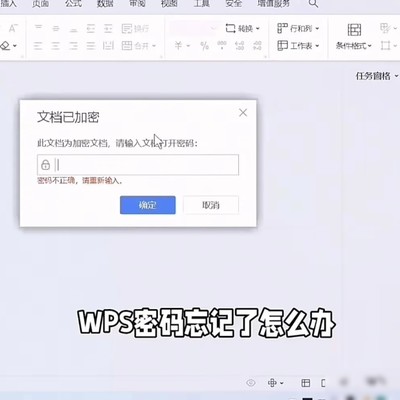The width and height of the screenshot is (400, 400).
Task: Expand the reading mode options arrow
Action: pos(282,383)
